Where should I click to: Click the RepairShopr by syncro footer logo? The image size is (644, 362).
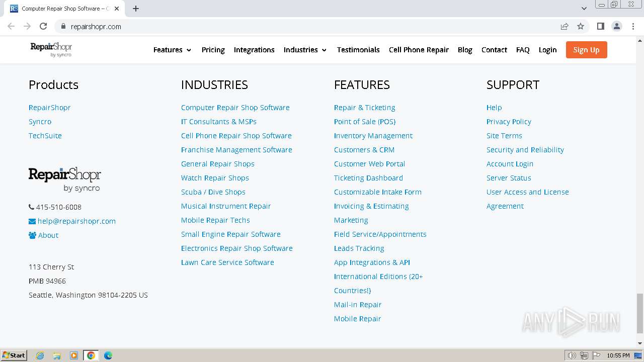(65, 179)
